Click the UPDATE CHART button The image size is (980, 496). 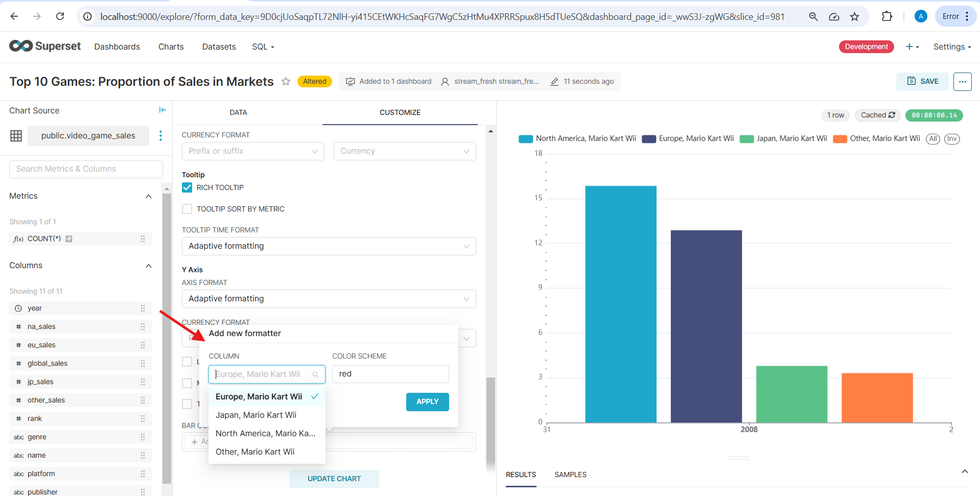click(x=334, y=479)
